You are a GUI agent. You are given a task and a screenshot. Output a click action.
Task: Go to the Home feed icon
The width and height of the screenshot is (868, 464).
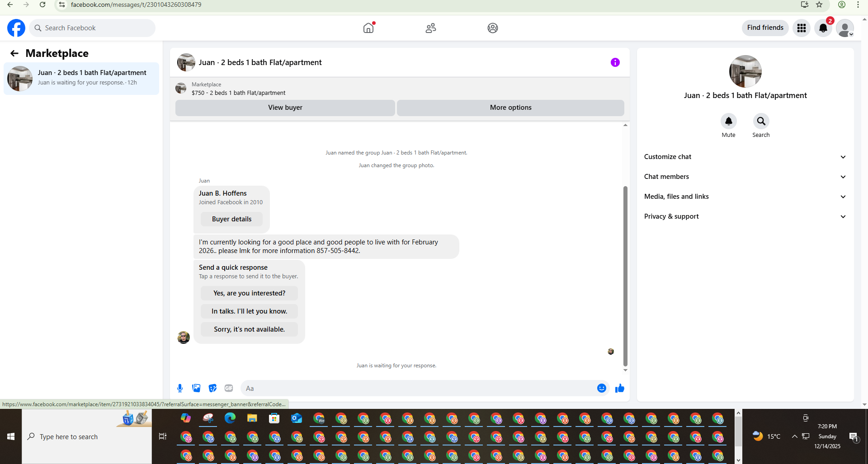coord(368,28)
